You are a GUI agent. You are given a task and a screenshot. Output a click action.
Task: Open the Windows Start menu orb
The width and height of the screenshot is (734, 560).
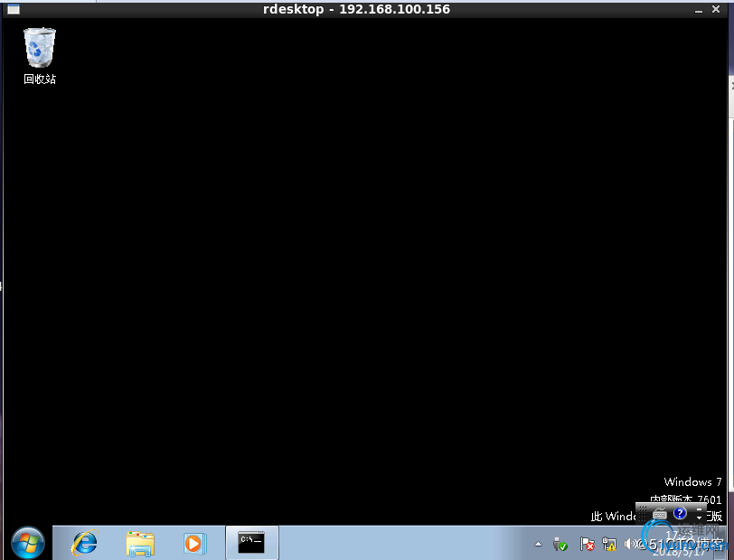pos(28,543)
